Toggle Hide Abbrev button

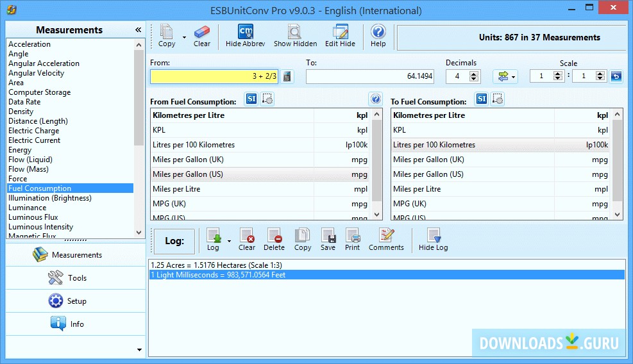coord(246,35)
